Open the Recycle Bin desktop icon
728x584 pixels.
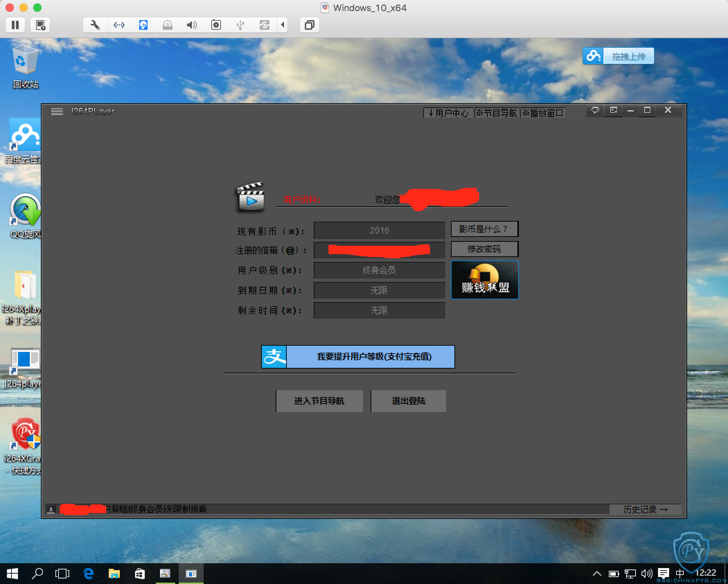(x=26, y=67)
